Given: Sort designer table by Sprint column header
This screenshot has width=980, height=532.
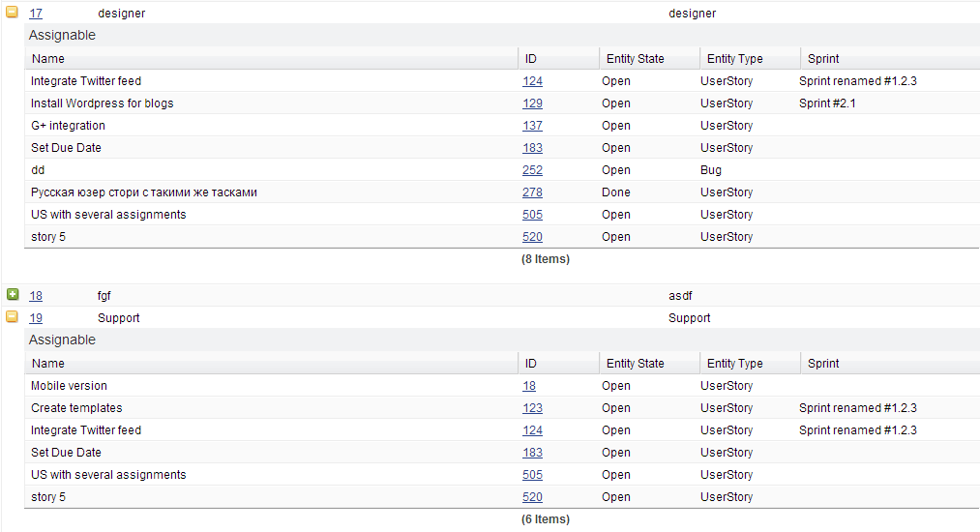Looking at the screenshot, I should tap(823, 59).
